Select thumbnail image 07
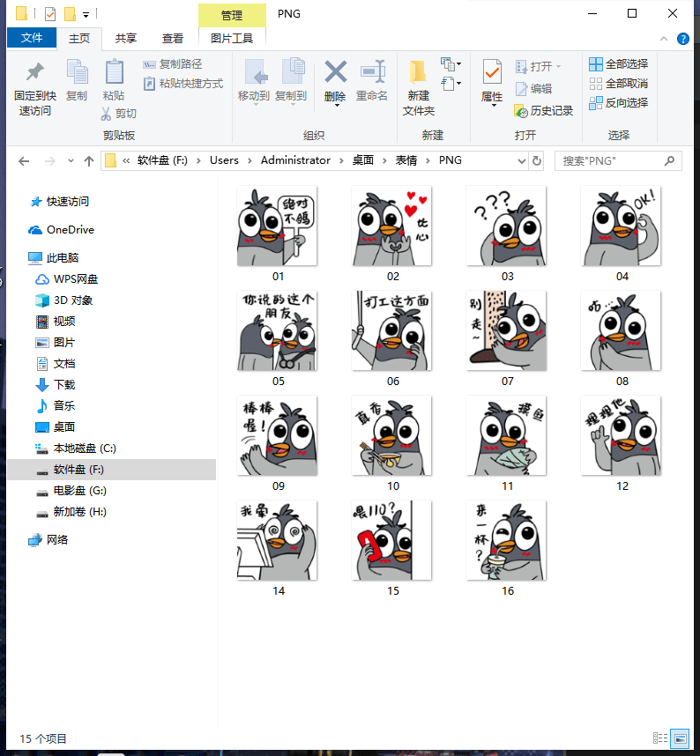This screenshot has width=700, height=756. click(506, 330)
